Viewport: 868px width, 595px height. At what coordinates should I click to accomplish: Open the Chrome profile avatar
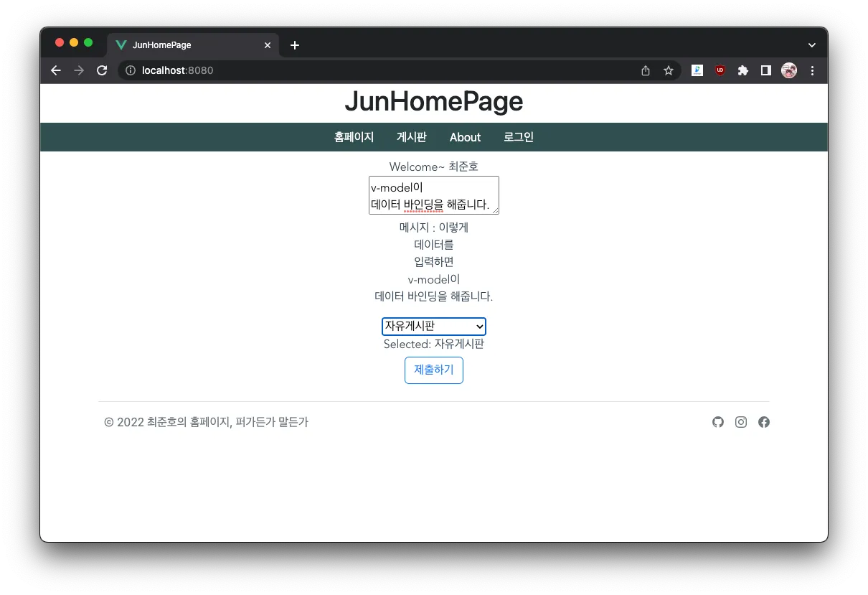[x=789, y=70]
